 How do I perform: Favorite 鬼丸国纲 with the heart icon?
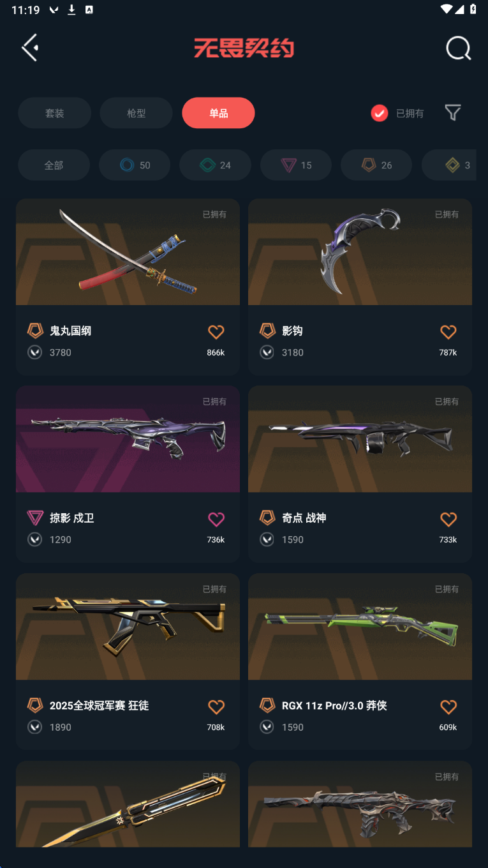click(x=216, y=332)
